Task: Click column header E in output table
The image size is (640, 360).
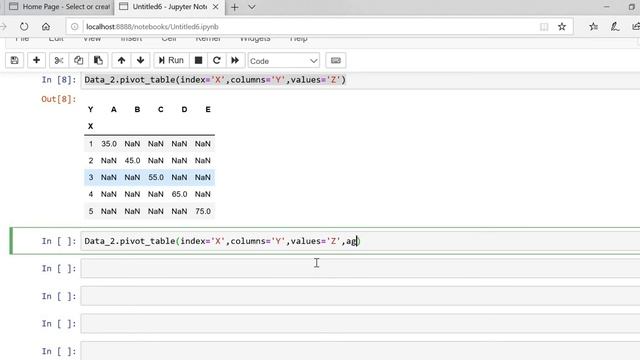Action: [208, 109]
